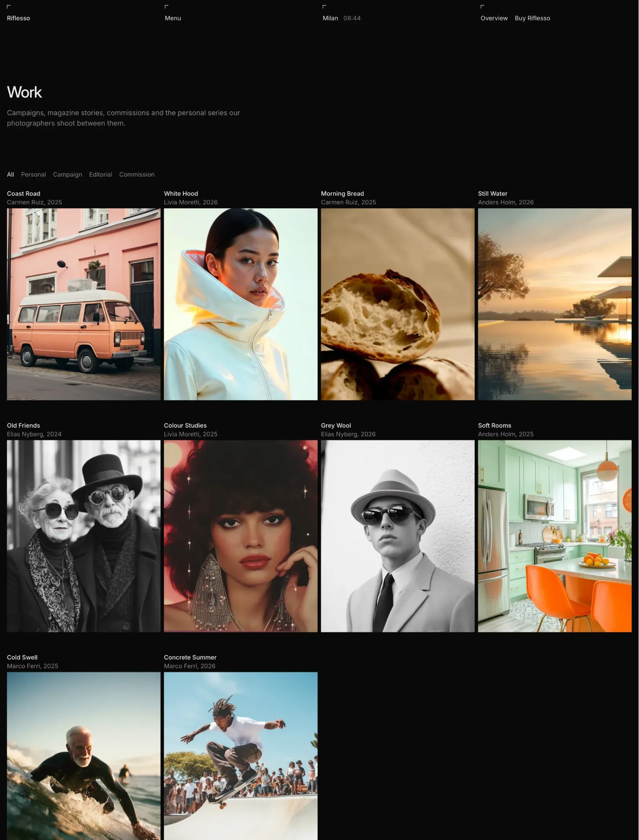Select the All filter tab
This screenshot has width=639, height=840.
pos(11,175)
